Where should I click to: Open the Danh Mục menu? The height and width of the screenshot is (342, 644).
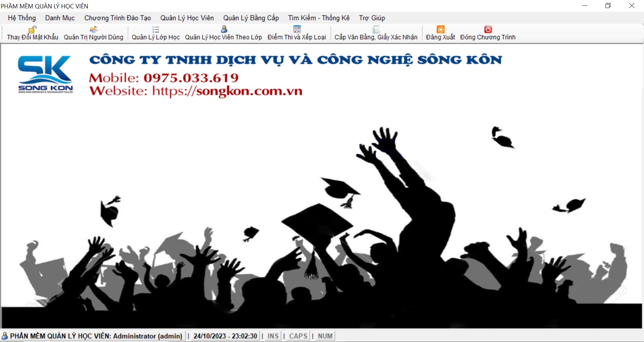pyautogui.click(x=60, y=18)
